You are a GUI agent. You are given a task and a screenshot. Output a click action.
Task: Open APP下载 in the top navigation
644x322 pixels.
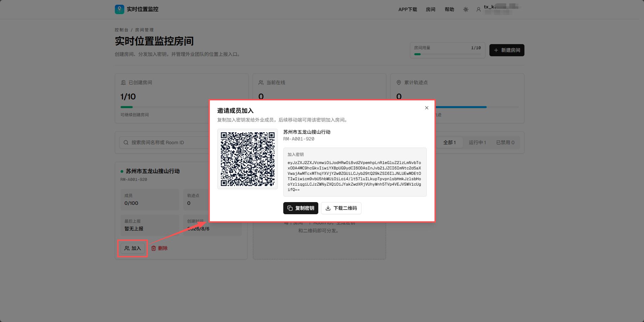click(x=408, y=9)
